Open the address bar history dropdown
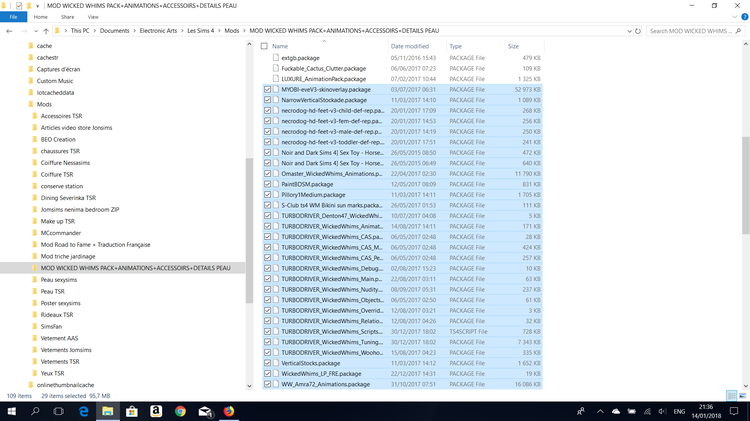The image size is (750, 421). (629, 31)
